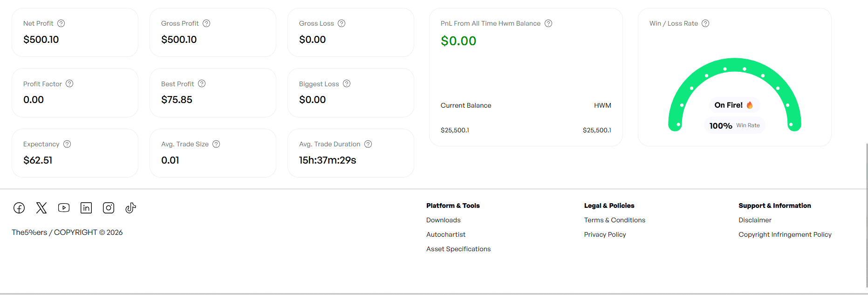
Task: Open the LinkedIn social icon
Action: point(86,208)
